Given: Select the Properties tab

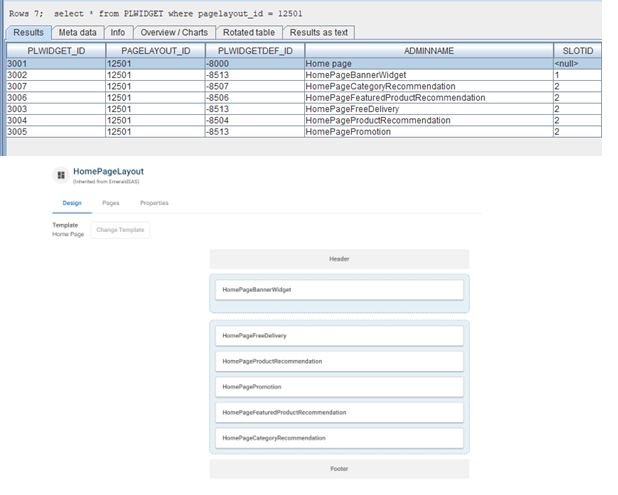Looking at the screenshot, I should coord(154,203).
